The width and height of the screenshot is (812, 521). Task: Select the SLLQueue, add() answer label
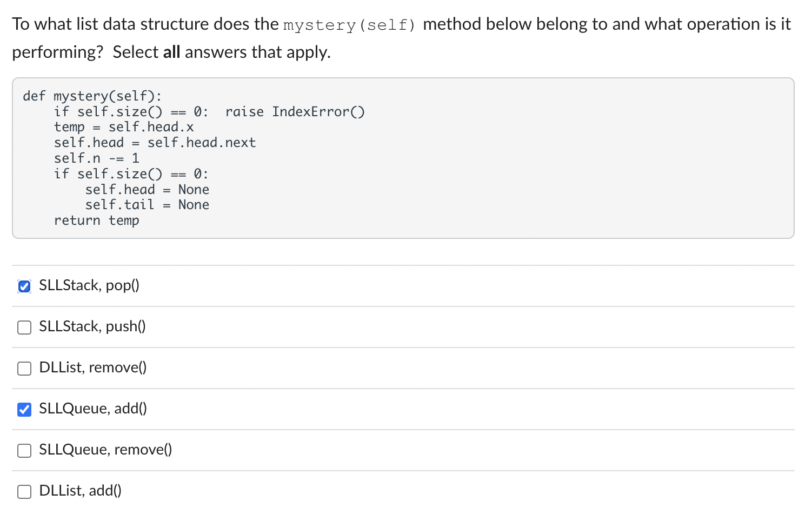click(93, 409)
